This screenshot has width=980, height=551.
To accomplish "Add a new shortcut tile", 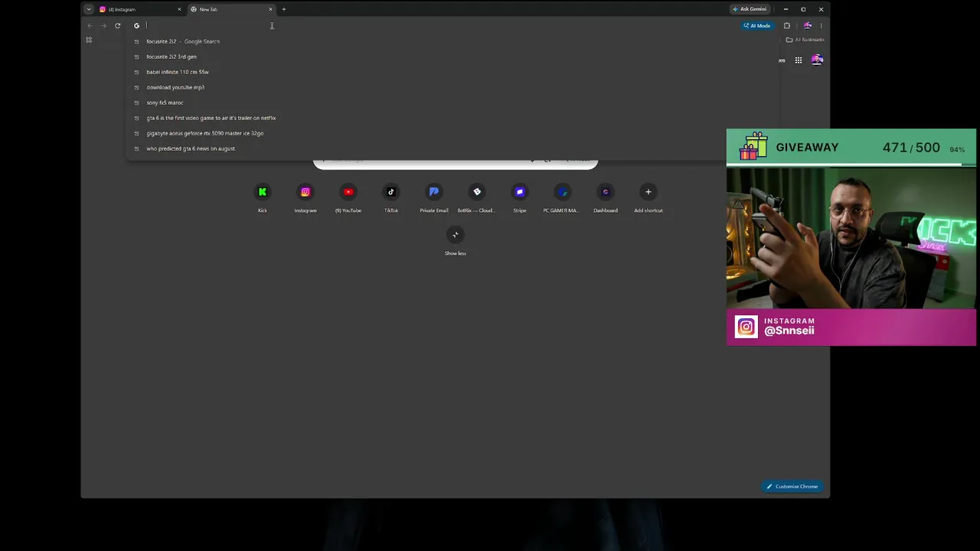I will click(648, 197).
